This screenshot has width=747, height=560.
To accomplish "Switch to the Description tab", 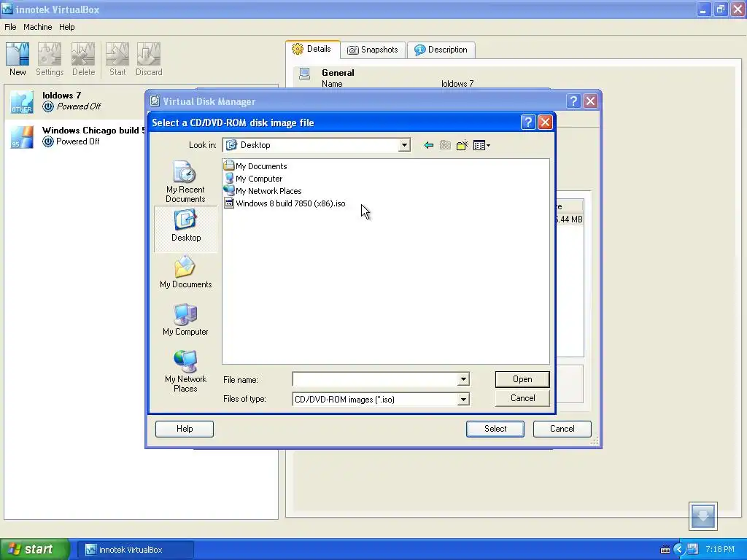I will [441, 50].
